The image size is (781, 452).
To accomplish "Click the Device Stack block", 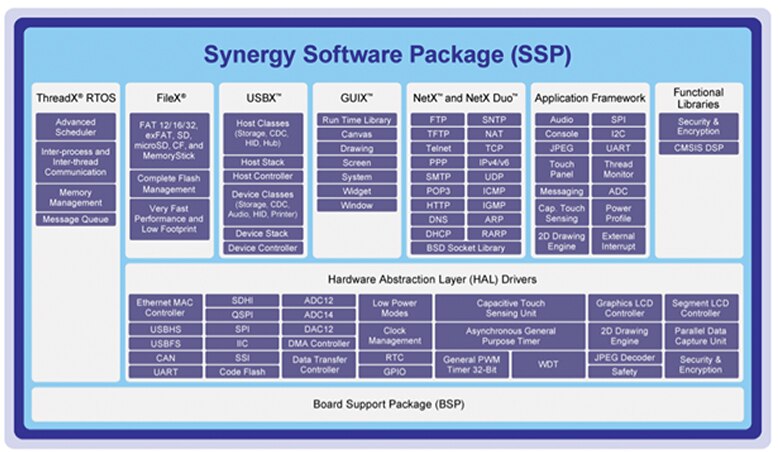I will tap(263, 233).
